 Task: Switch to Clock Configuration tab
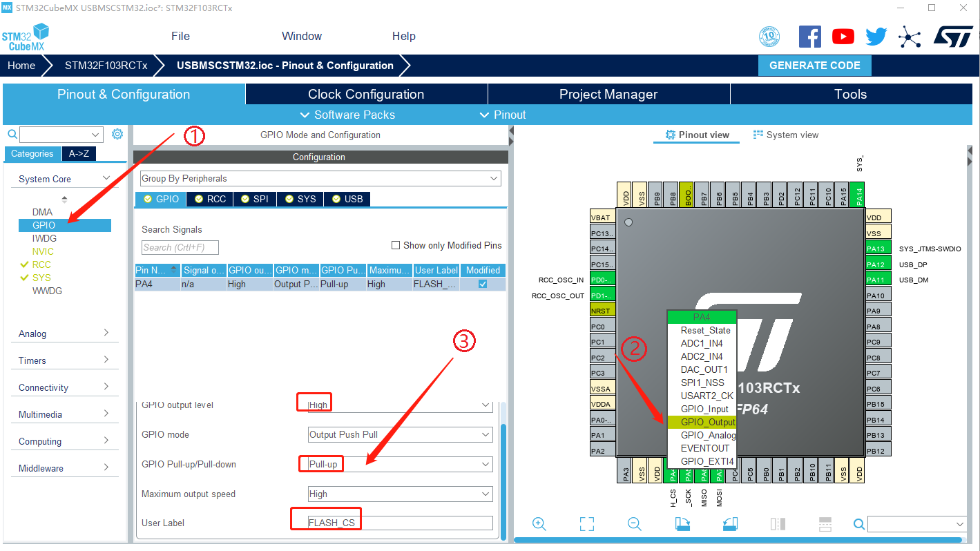point(366,95)
